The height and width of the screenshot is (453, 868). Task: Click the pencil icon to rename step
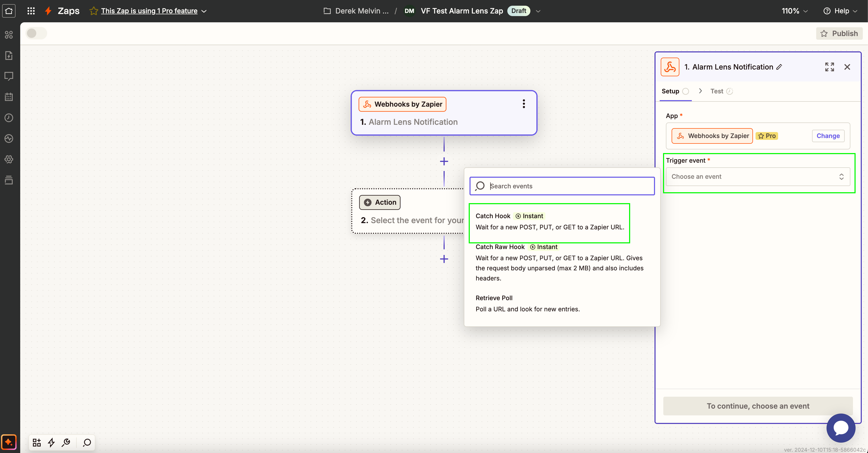pyautogui.click(x=779, y=67)
